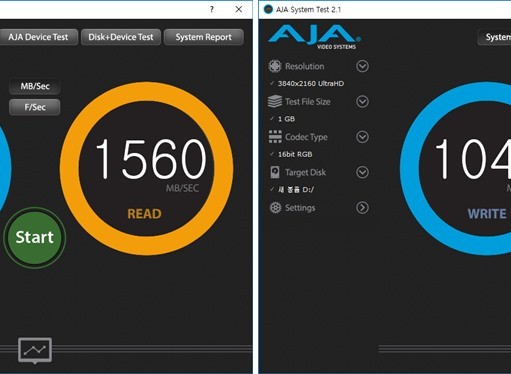Open the Settings arrow expander
Screen dimensions: 511x374
362,208
